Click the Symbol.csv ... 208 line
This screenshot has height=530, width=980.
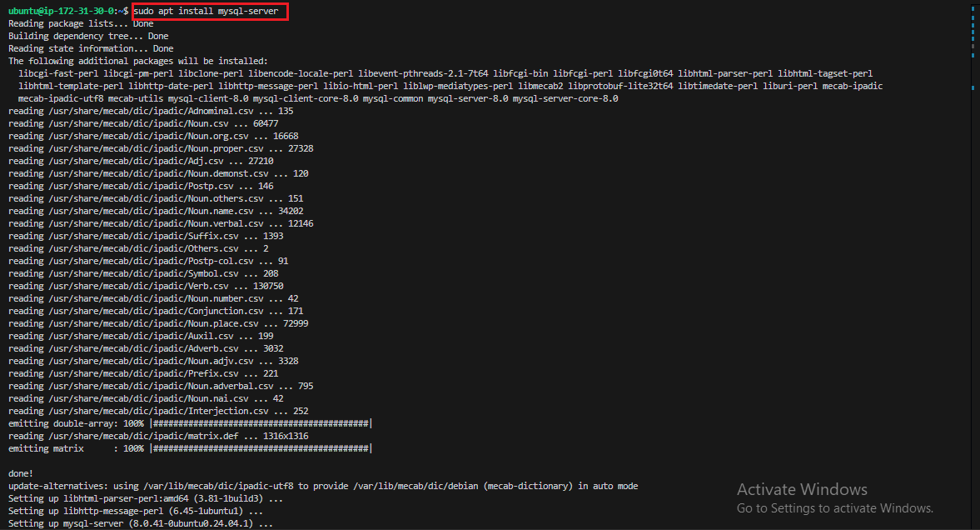(x=143, y=274)
